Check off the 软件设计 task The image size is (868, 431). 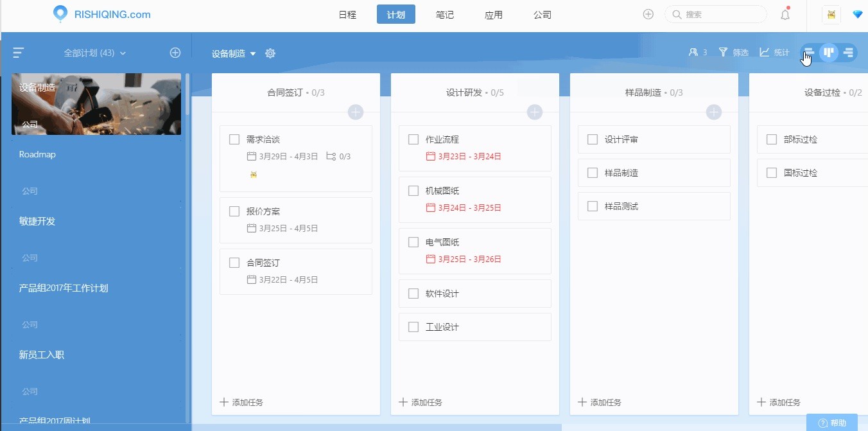tap(413, 294)
